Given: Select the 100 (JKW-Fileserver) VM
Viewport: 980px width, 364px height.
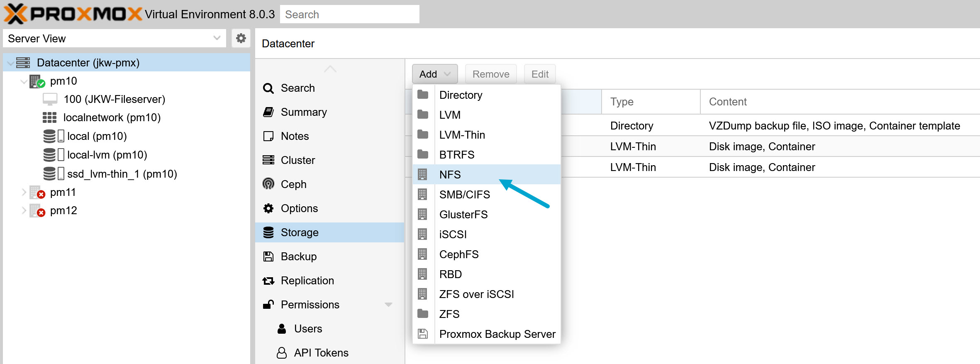Looking at the screenshot, I should tap(114, 99).
